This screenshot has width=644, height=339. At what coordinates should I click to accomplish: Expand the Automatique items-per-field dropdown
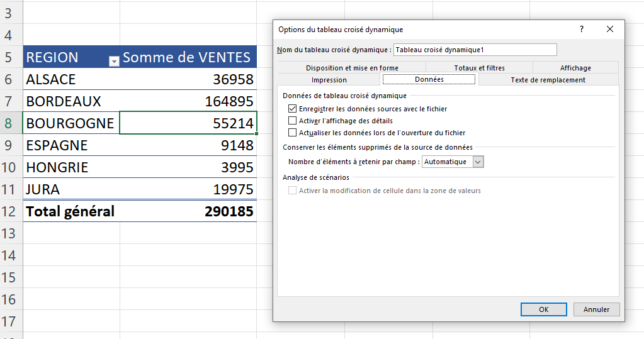(x=478, y=162)
